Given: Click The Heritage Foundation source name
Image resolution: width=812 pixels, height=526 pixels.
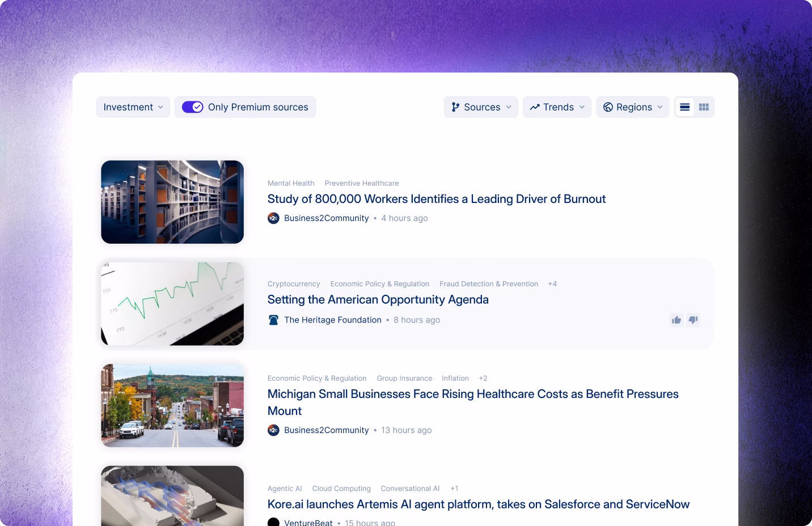Looking at the screenshot, I should point(333,320).
